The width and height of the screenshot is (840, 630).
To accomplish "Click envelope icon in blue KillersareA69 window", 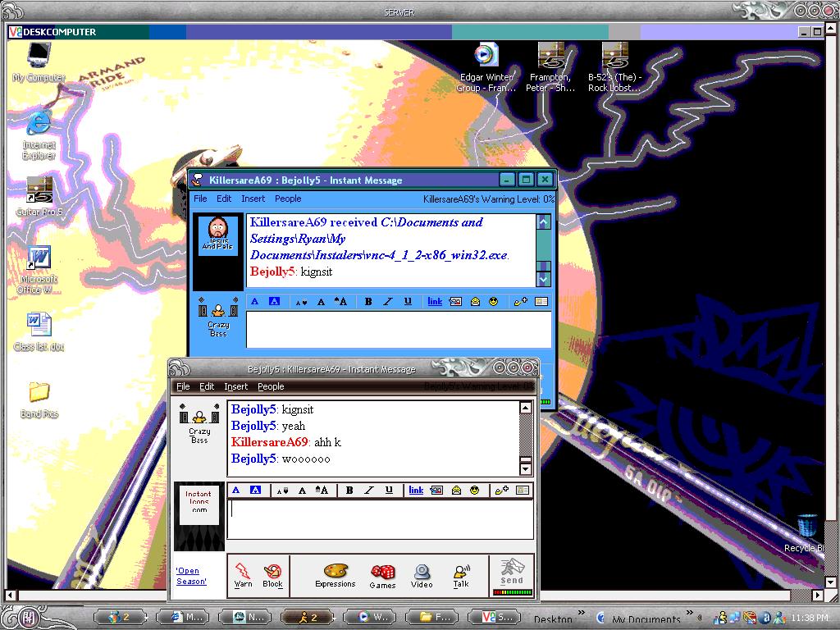I will click(x=475, y=302).
